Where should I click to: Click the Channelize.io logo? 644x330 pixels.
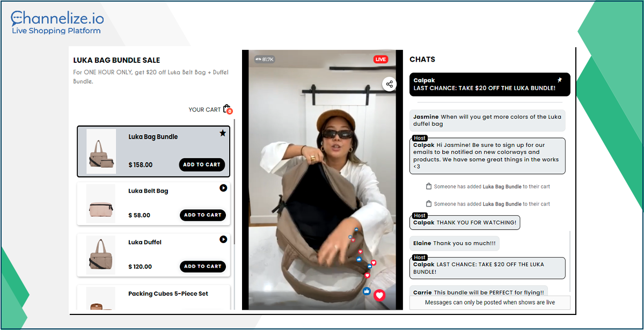coord(56,19)
